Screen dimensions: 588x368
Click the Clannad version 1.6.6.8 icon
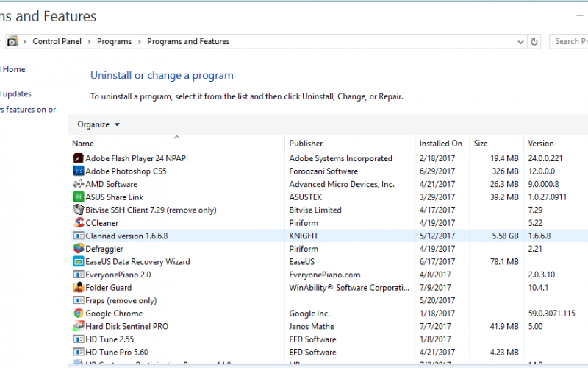pos(79,236)
